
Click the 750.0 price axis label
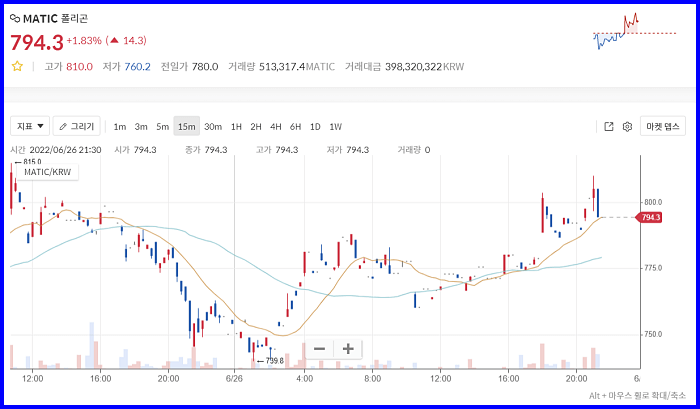click(653, 334)
